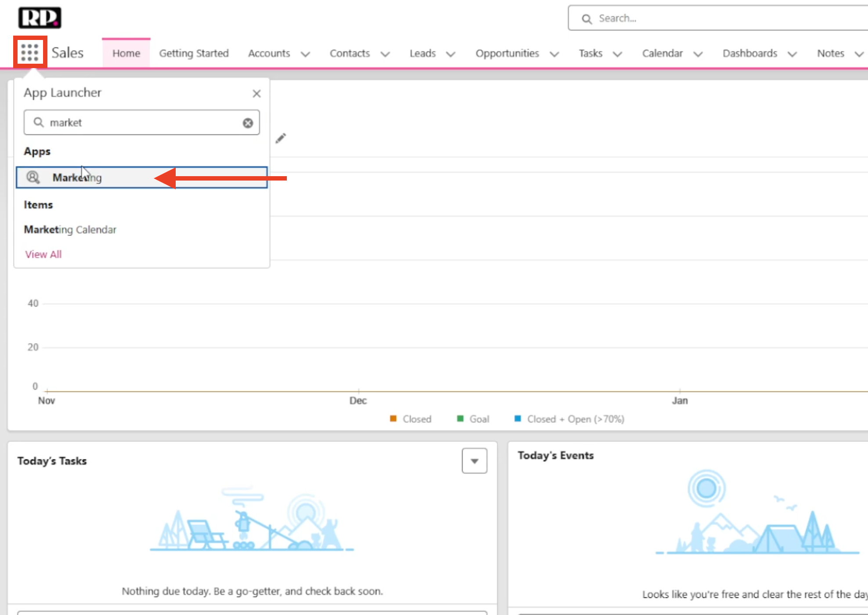Expand the Contacts tab dropdown chevron
The image size is (868, 615).
click(385, 54)
